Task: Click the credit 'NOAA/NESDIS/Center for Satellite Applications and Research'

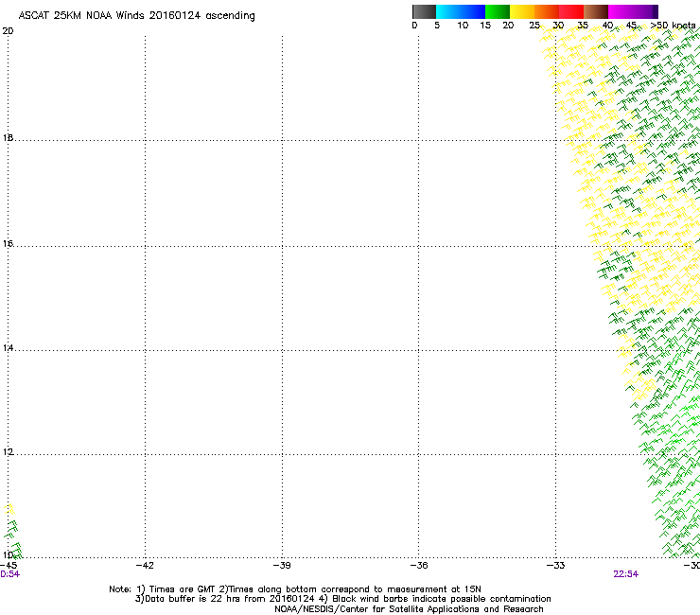Action: (x=409, y=609)
